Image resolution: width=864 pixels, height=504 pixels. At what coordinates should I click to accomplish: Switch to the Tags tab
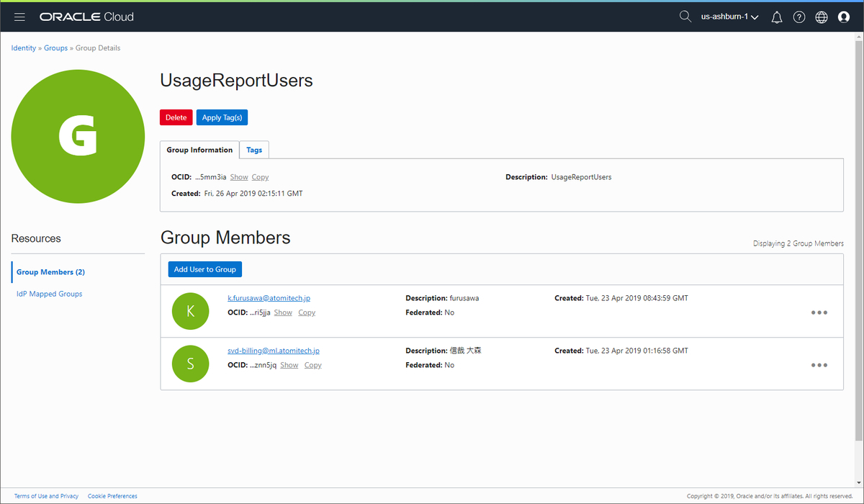point(254,150)
